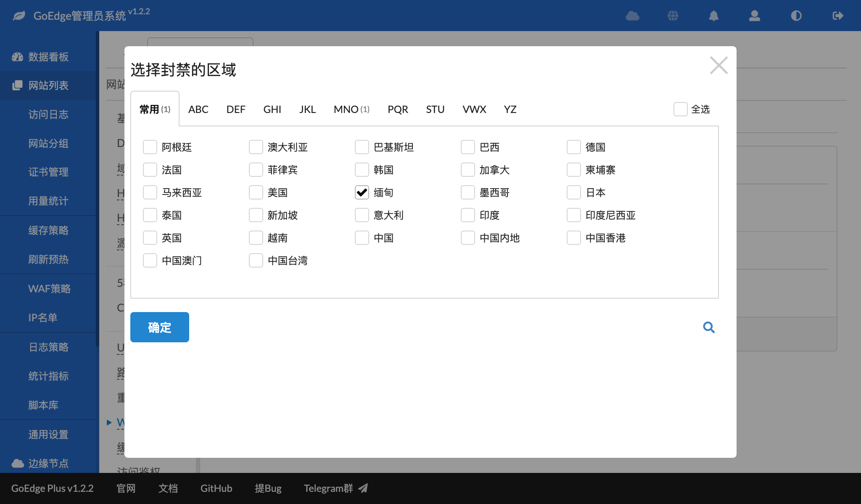Viewport: 861px width, 504px height.
Task: Open 脚本库 in the sidebar
Action: point(43,405)
